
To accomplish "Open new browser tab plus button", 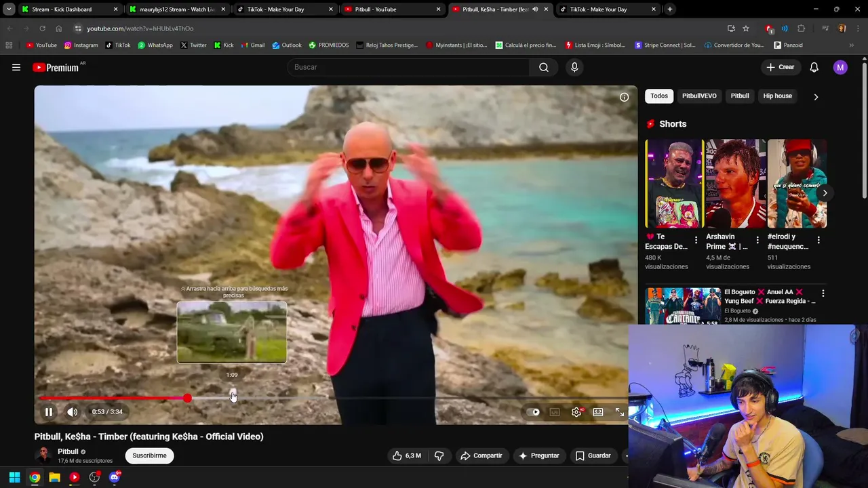I will pyautogui.click(x=670, y=9).
